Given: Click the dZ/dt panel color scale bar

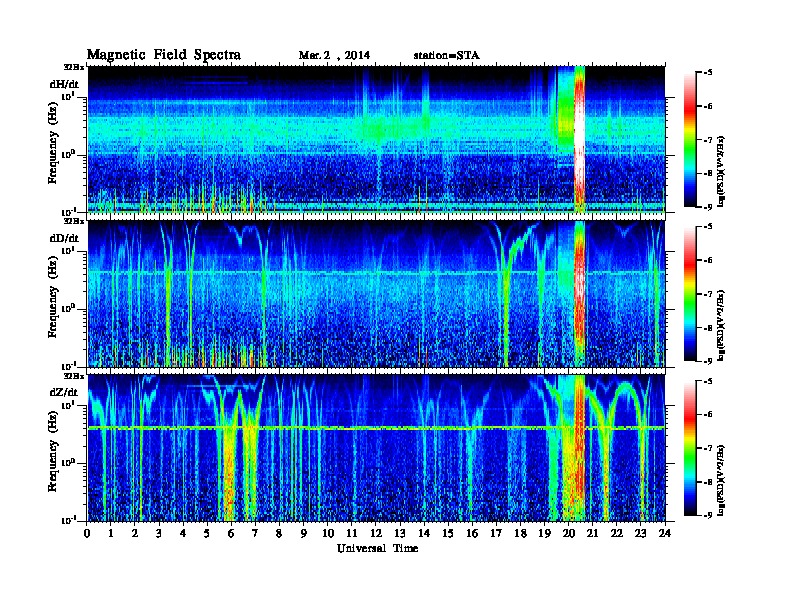Looking at the screenshot, I should pos(690,448).
